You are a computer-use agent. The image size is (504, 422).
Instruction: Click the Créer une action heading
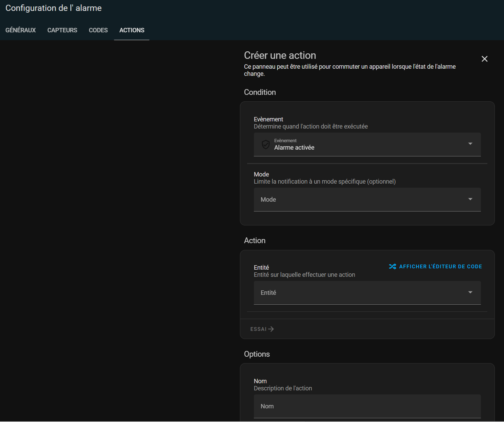pyautogui.click(x=280, y=55)
